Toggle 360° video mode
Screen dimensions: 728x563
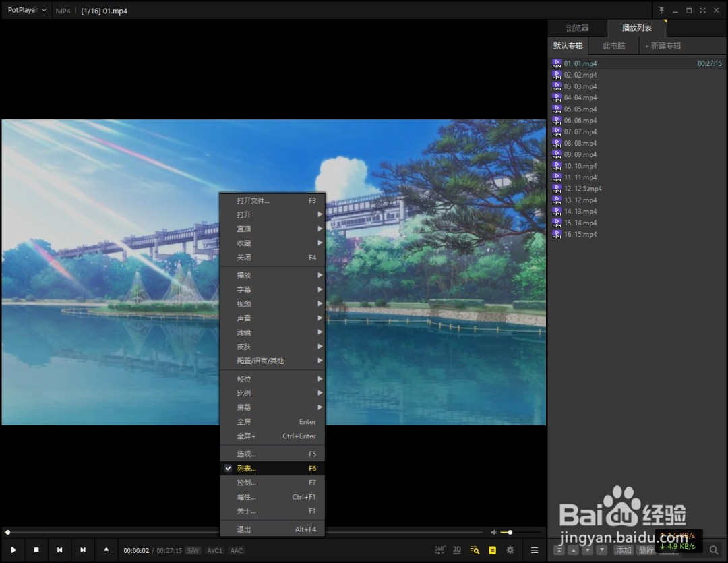(439, 550)
